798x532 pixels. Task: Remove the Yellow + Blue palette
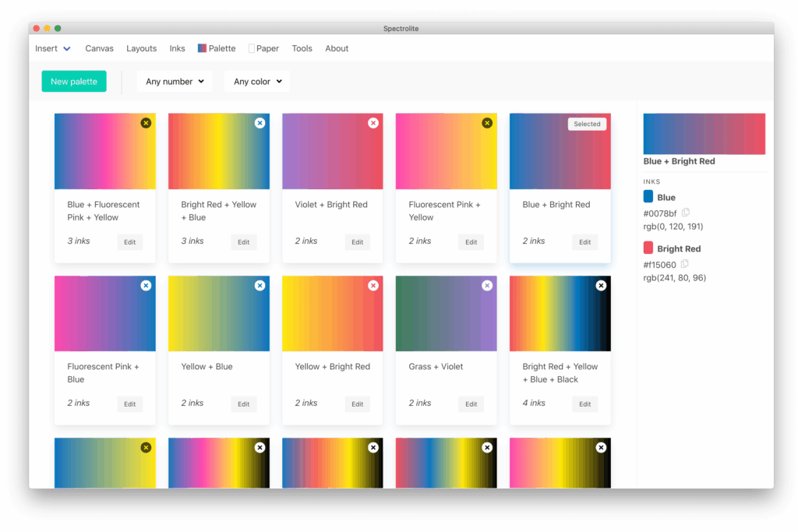tap(260, 286)
